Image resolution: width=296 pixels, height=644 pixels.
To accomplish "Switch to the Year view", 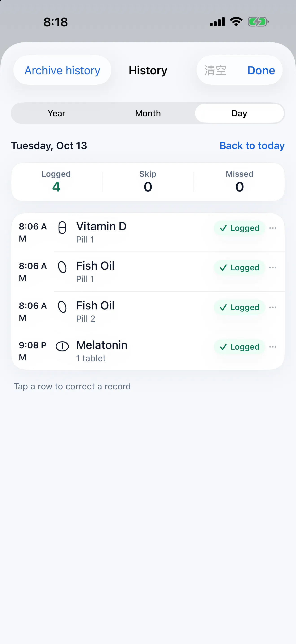I will (57, 113).
